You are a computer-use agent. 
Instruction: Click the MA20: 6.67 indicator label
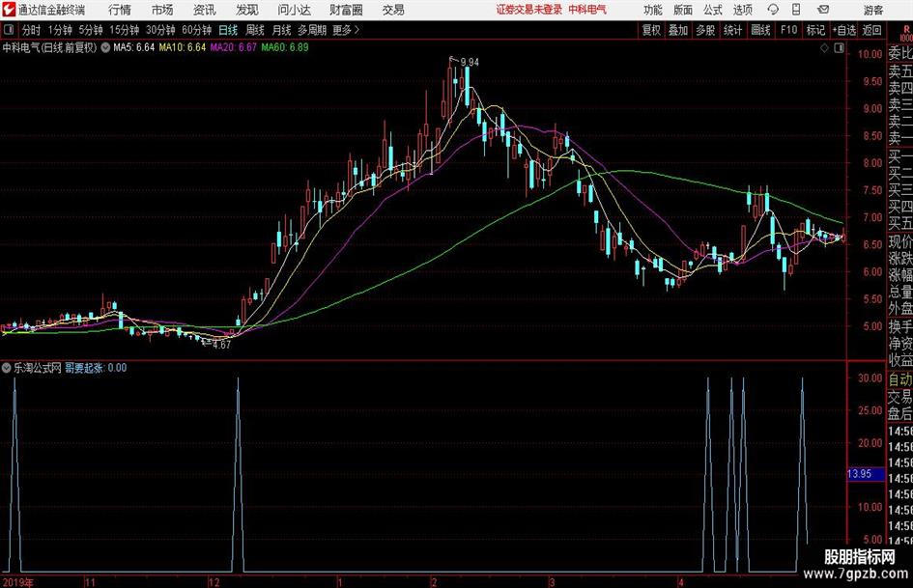click(233, 47)
